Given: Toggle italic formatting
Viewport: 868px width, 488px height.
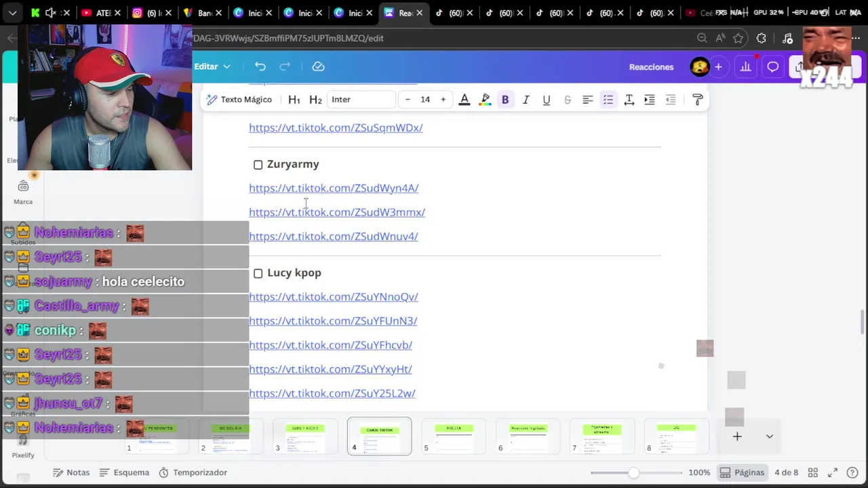Looking at the screenshot, I should [526, 100].
